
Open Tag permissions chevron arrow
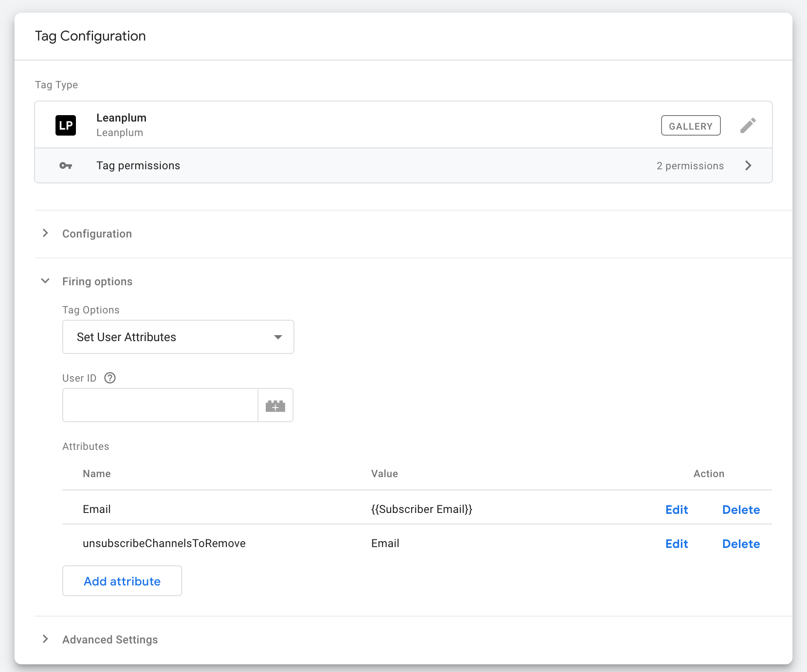pos(748,165)
